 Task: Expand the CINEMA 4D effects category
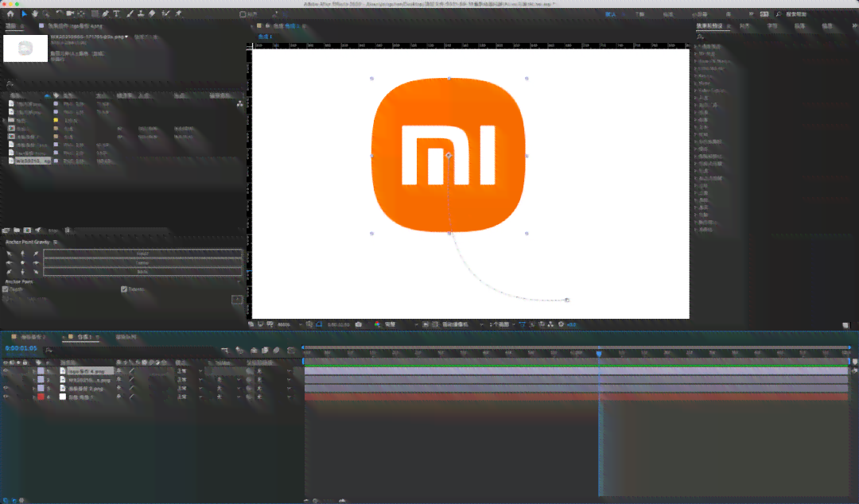696,68
